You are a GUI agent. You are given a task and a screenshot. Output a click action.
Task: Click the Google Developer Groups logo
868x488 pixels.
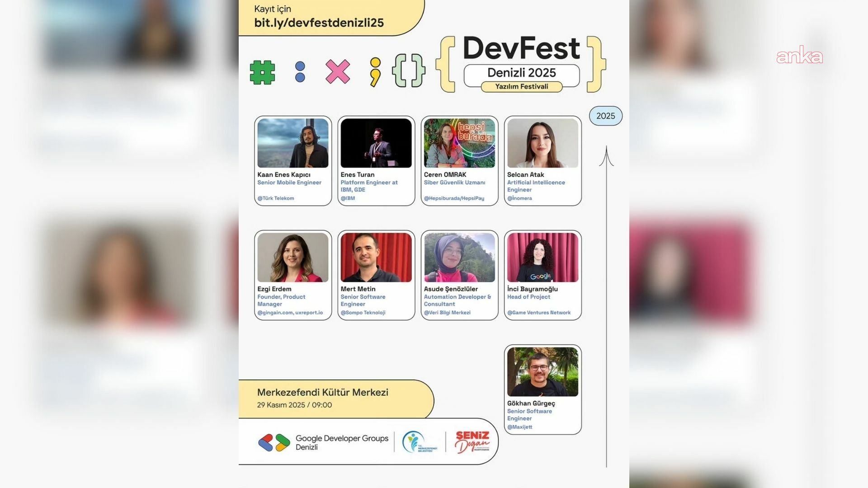[274, 443]
